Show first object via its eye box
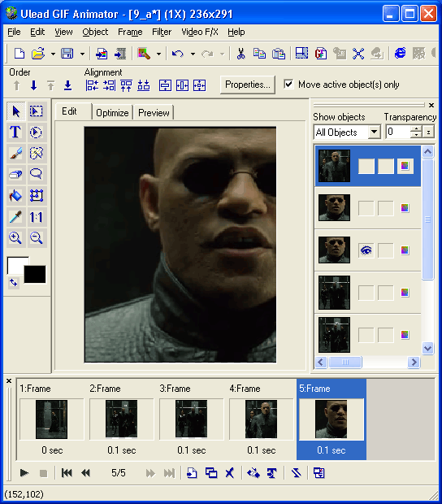 366,166
